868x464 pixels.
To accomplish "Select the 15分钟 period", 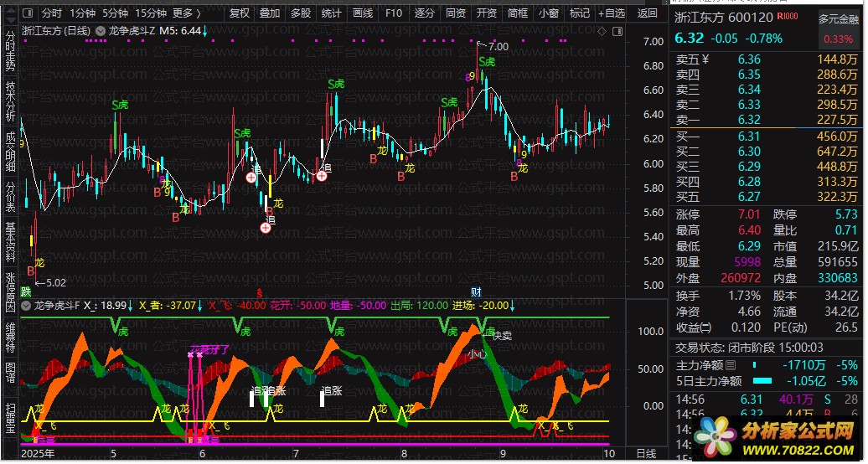I will (x=151, y=13).
